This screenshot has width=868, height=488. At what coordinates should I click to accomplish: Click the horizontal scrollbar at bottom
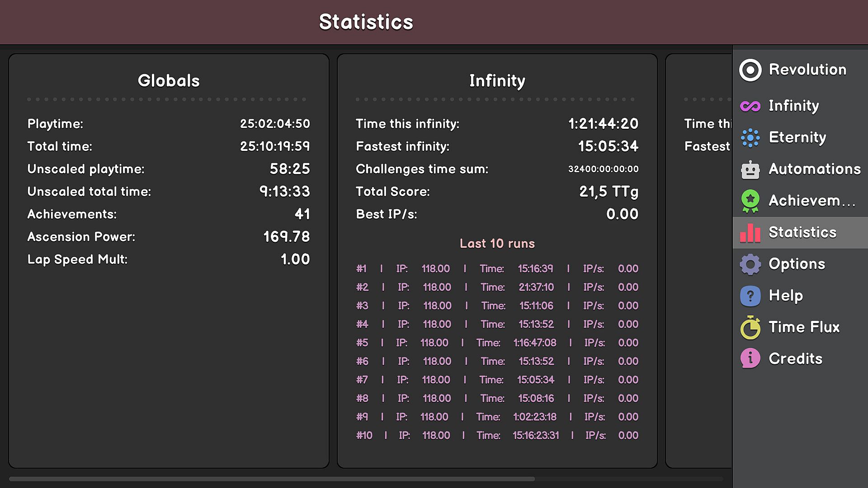[x=271, y=479]
